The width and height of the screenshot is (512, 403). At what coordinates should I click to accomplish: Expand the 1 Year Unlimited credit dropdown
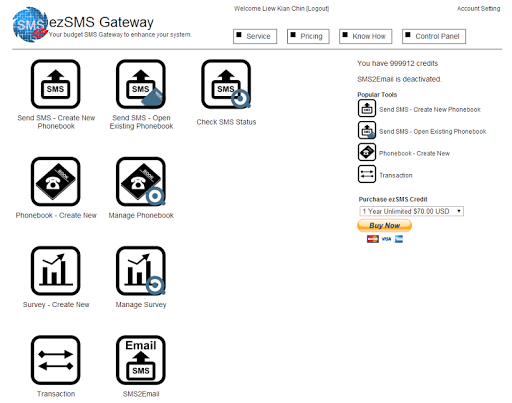[411, 211]
